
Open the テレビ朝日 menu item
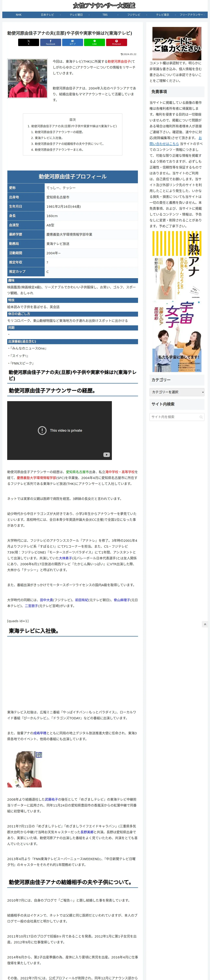76,15
